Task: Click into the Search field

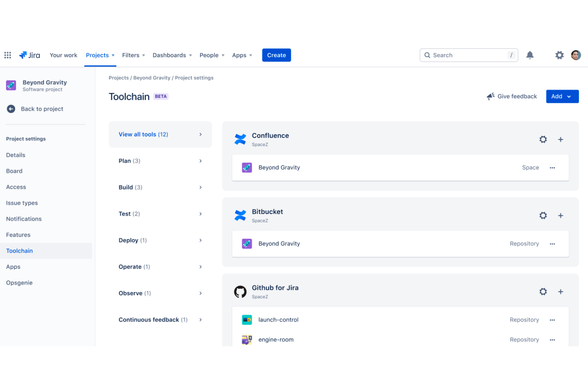Action: (469, 55)
